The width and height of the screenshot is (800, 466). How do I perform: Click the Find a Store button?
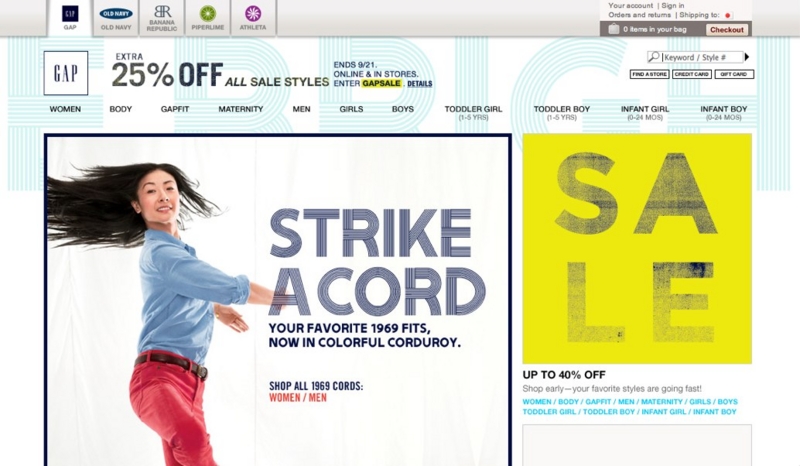click(x=649, y=74)
